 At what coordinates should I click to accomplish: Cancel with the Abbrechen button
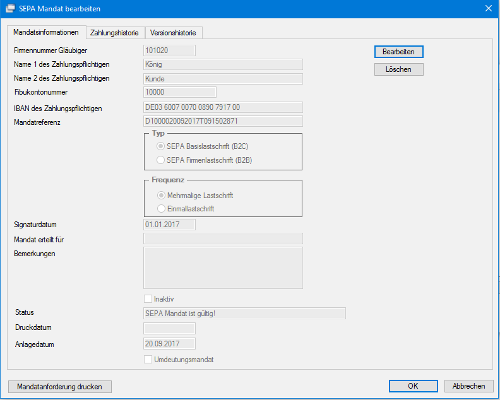pyautogui.click(x=469, y=386)
